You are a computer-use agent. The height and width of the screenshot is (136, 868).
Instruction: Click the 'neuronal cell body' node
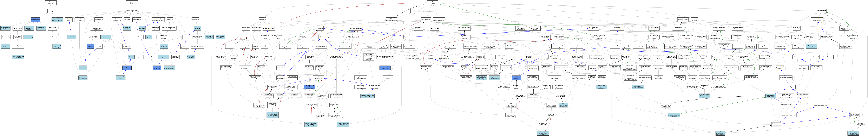click(127, 28)
